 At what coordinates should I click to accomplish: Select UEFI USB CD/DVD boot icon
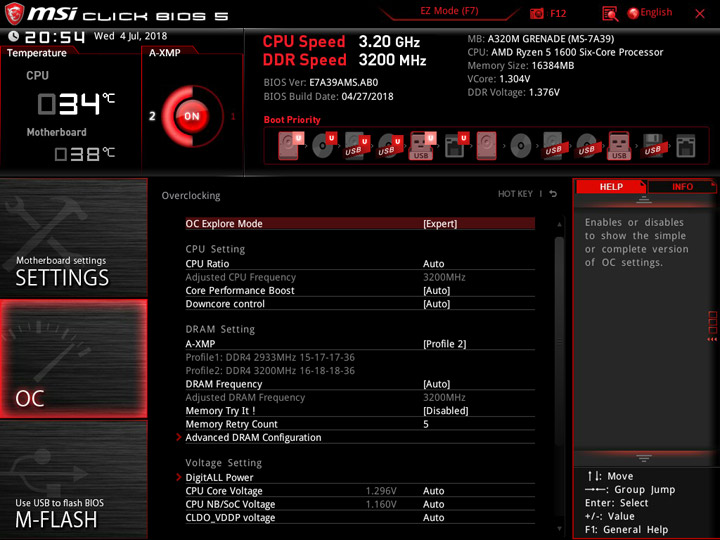(x=390, y=146)
